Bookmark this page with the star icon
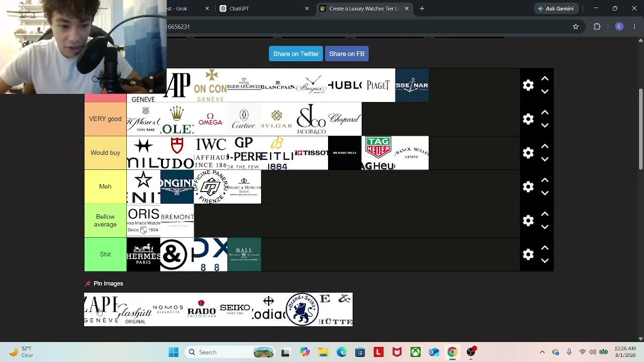 click(576, 27)
